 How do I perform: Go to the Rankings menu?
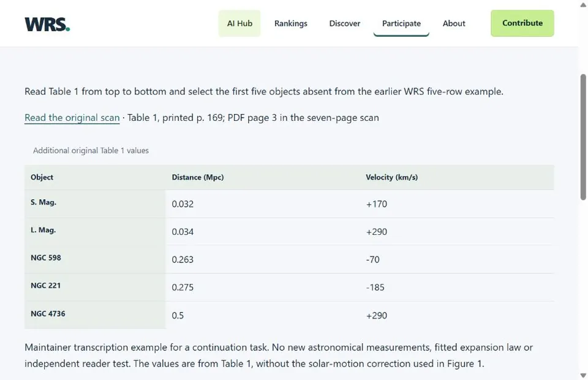(x=290, y=23)
